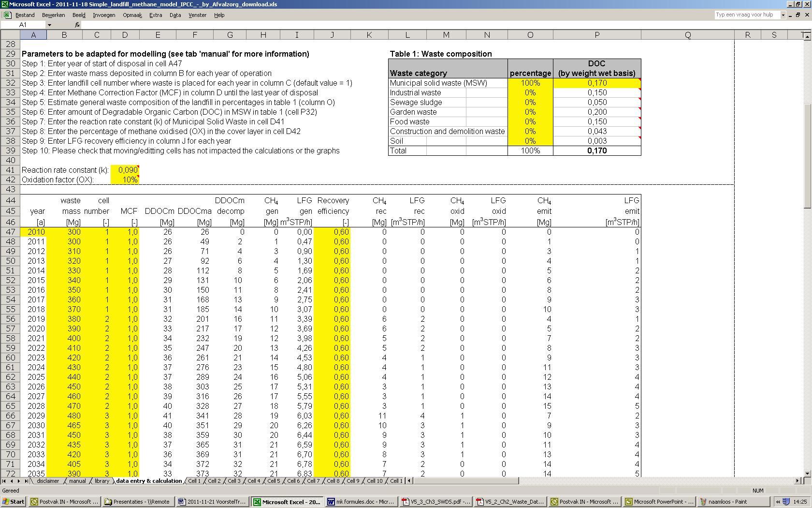The width and height of the screenshot is (812, 508).
Task: Click the Name Box showing A1
Action: [23, 25]
